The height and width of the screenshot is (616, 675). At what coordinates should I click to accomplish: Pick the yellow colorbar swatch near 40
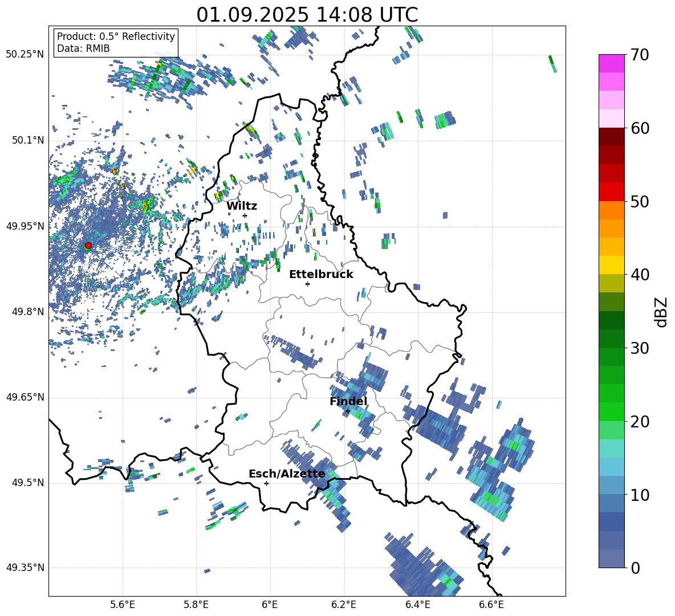[x=611, y=265]
